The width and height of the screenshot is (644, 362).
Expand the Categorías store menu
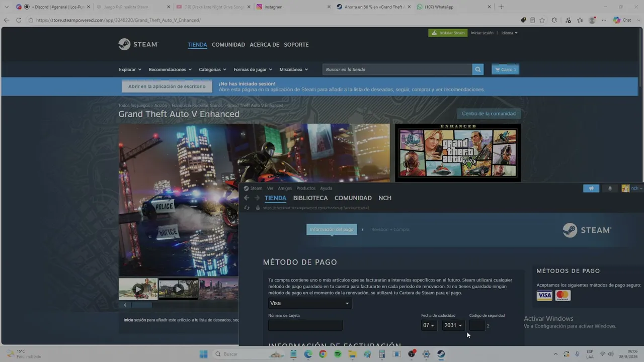point(212,69)
